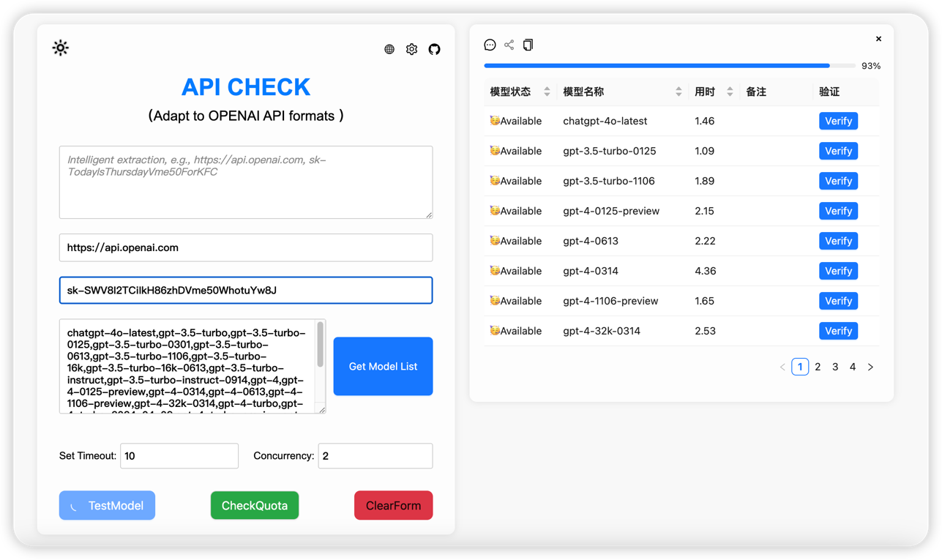Go to page 2 of results

(818, 367)
